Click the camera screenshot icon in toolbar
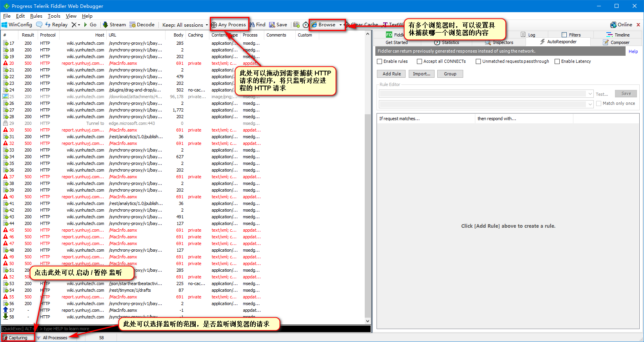Screen dimensions: 644x342 pos(297,25)
